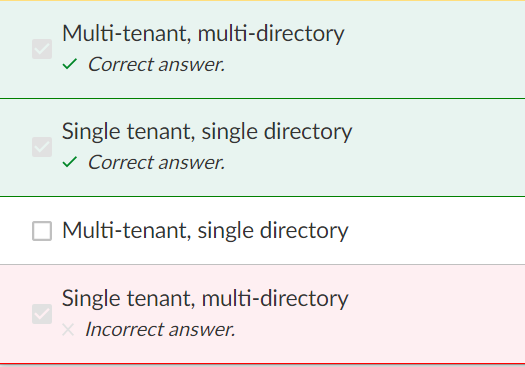Image resolution: width=525 pixels, height=367 pixels.
Task: Click "Correct answer." text under Single tenant, single directory
Action: tap(156, 162)
